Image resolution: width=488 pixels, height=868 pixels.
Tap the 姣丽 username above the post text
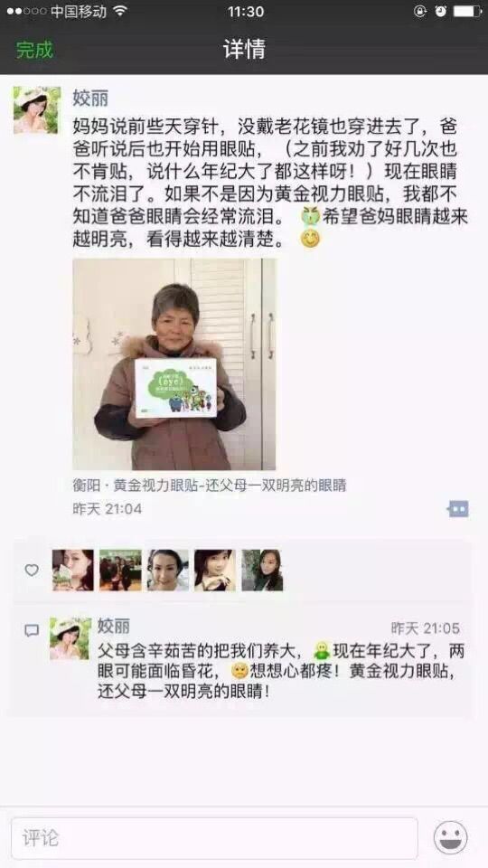(x=90, y=99)
